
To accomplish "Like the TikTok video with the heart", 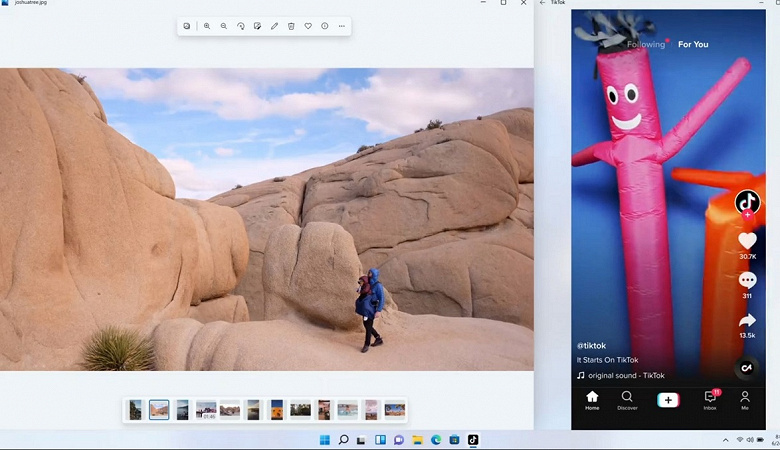I will tap(747, 241).
